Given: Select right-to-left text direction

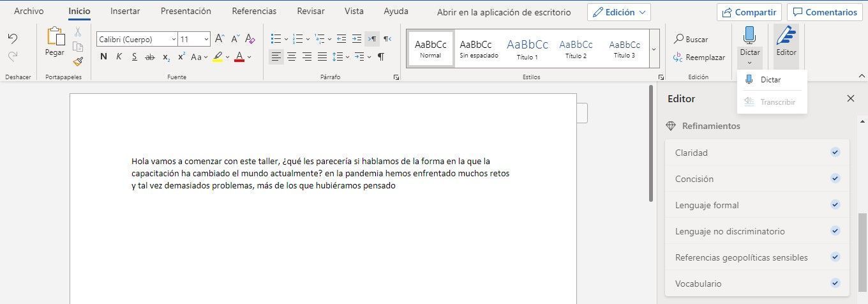Looking at the screenshot, I should 387,39.
